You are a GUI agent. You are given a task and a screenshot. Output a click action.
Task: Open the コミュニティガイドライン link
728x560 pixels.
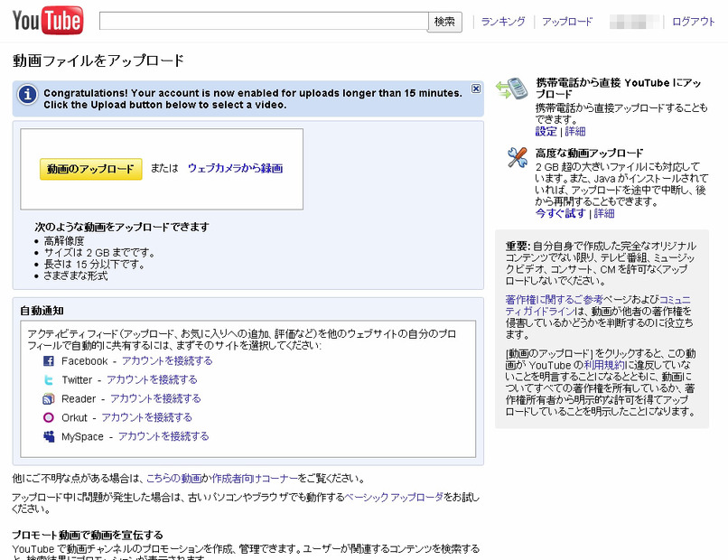click(x=598, y=305)
